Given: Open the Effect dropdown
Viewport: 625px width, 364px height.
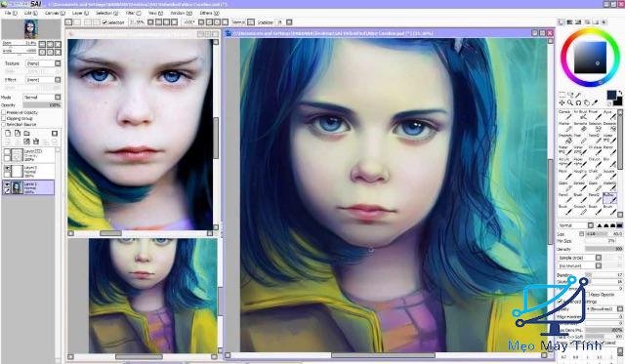Looking at the screenshot, I should point(43,80).
